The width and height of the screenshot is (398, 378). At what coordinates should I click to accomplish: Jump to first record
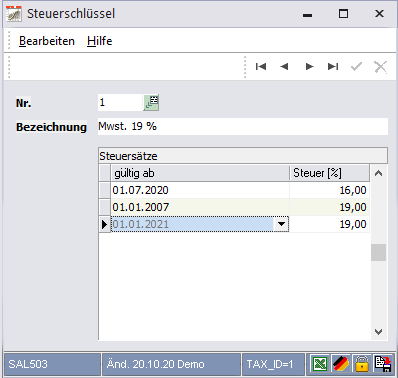[261, 67]
